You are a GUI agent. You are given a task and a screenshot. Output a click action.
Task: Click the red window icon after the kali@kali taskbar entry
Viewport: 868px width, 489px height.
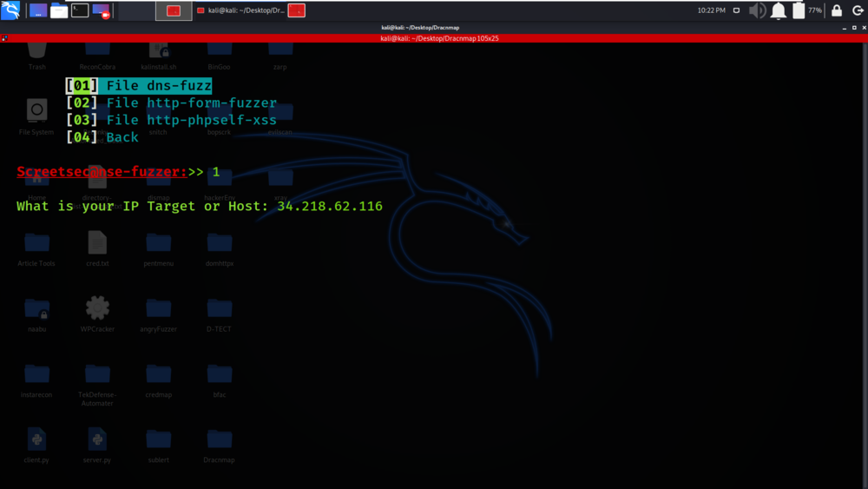tap(297, 10)
